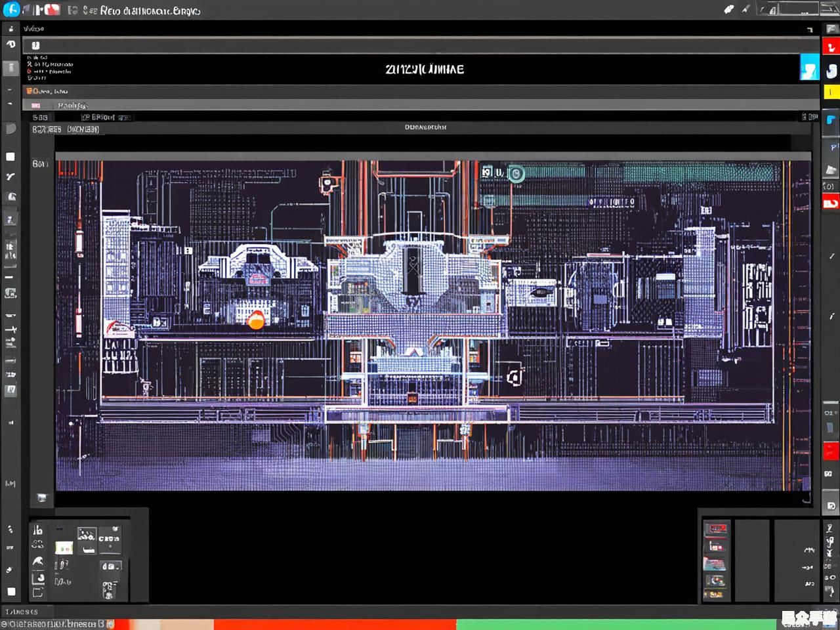Click the small bracket icon at top-right of panel
The width and height of the screenshot is (840, 630).
pyautogui.click(x=810, y=30)
